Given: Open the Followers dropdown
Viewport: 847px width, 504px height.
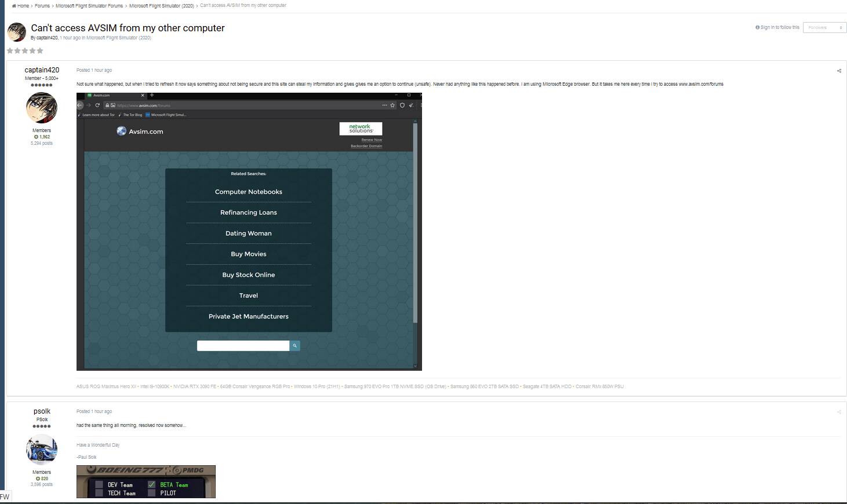Looking at the screenshot, I should pyautogui.click(x=824, y=27).
